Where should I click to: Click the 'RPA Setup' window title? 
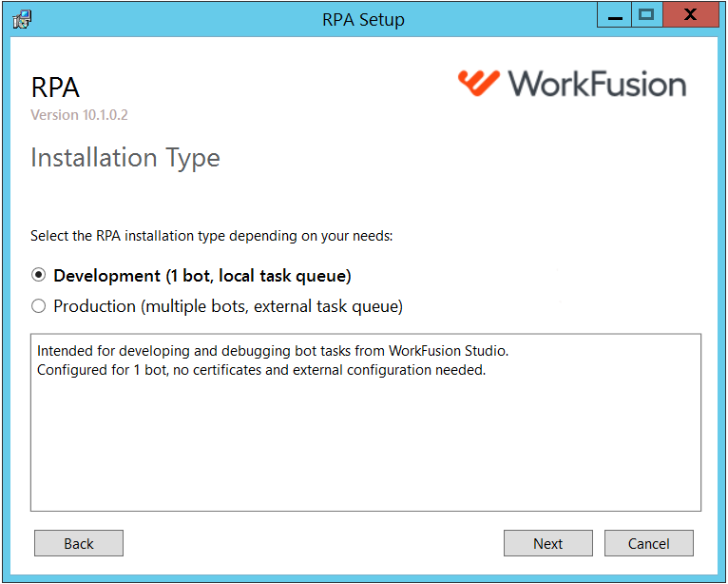[364, 20]
